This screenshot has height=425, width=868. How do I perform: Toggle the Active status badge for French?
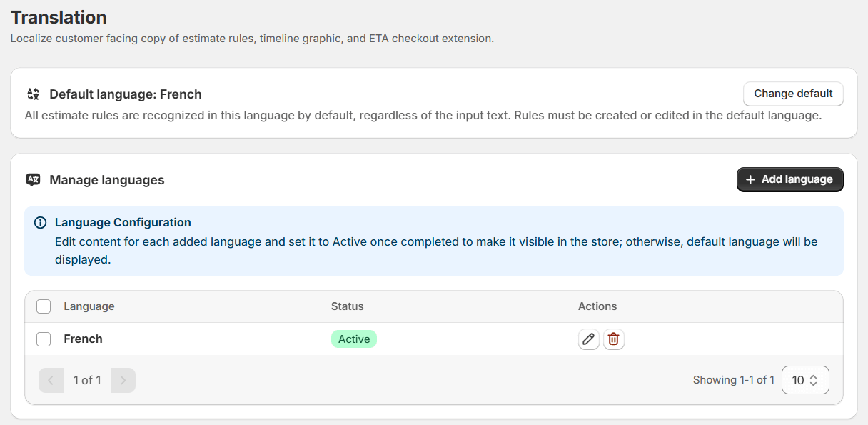click(353, 339)
